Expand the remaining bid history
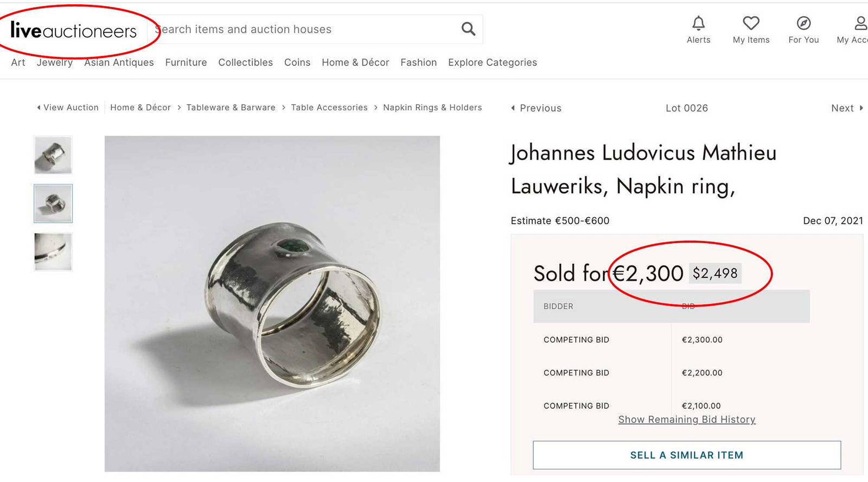 (x=686, y=419)
